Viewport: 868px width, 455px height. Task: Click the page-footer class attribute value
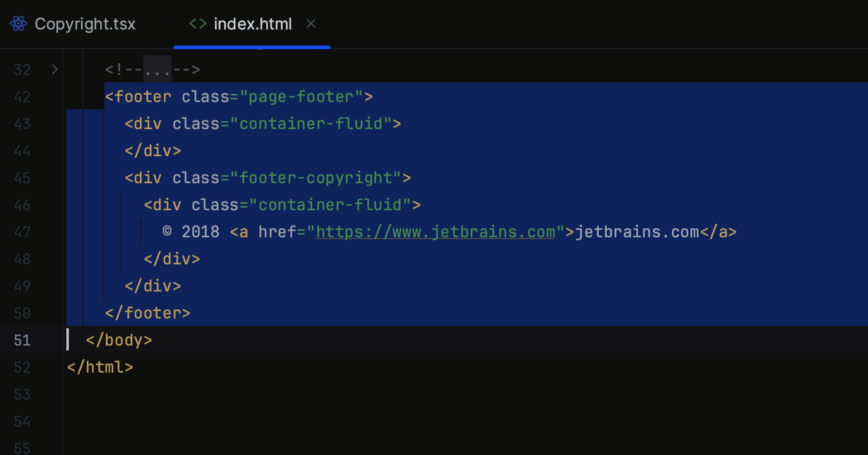pos(306,97)
